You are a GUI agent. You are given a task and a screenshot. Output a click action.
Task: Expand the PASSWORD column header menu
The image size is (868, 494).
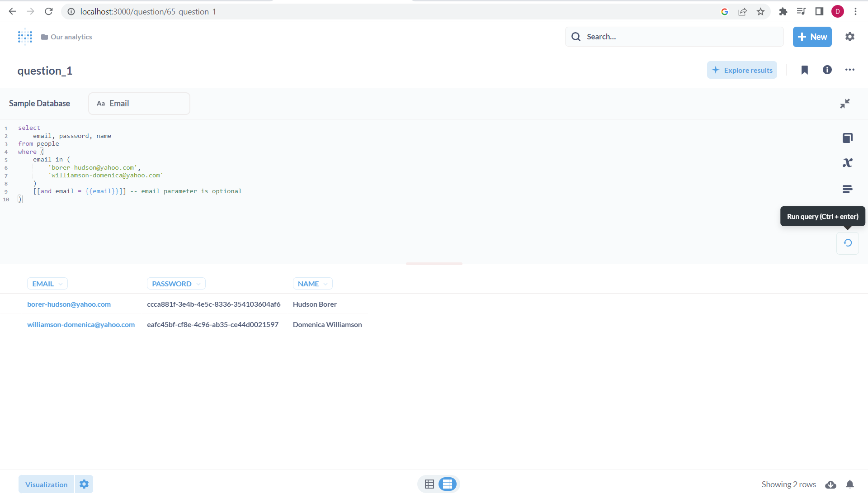[x=176, y=284]
